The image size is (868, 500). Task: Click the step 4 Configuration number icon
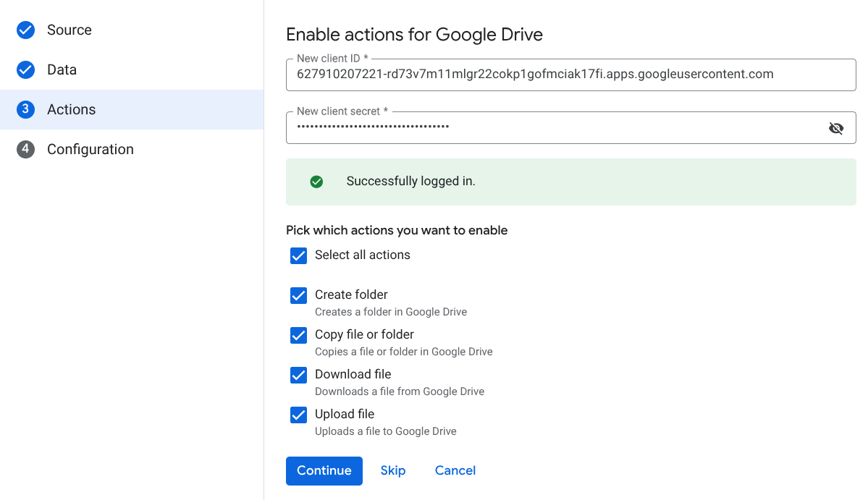pyautogui.click(x=25, y=149)
